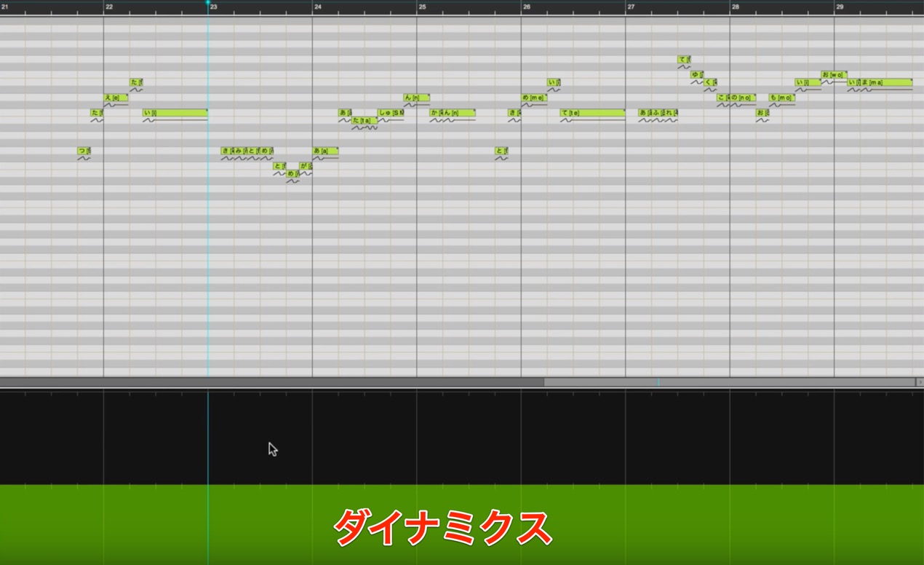Select the ふ note

pos(658,113)
